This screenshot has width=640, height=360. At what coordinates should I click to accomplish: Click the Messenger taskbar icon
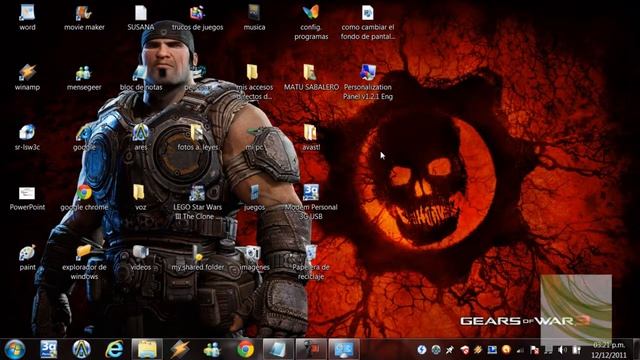[212, 349]
